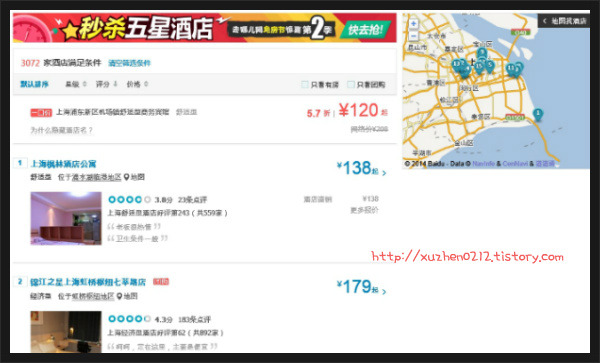Click map marker number 11

pos(510,69)
